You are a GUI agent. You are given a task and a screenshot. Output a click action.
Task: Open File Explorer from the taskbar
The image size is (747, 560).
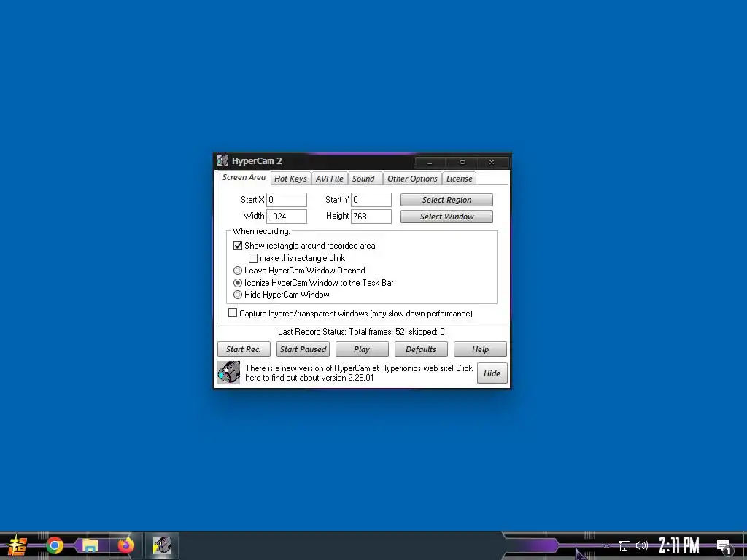[90, 545]
